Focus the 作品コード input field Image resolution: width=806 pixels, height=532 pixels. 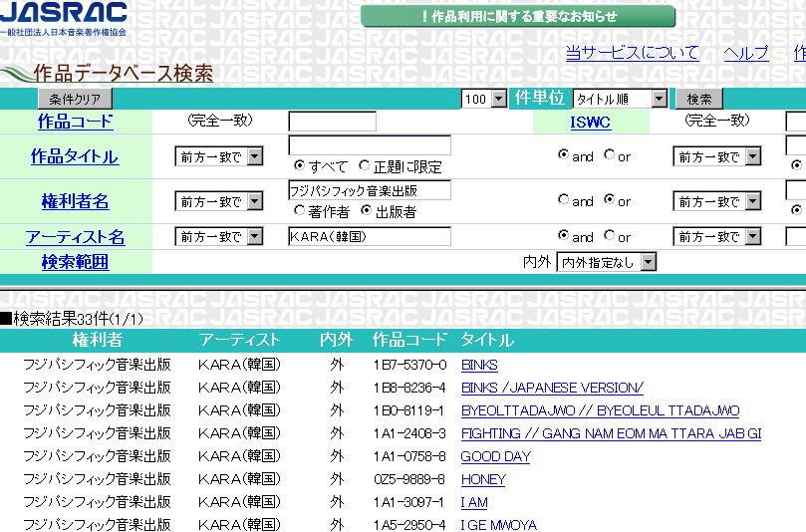coord(332,122)
